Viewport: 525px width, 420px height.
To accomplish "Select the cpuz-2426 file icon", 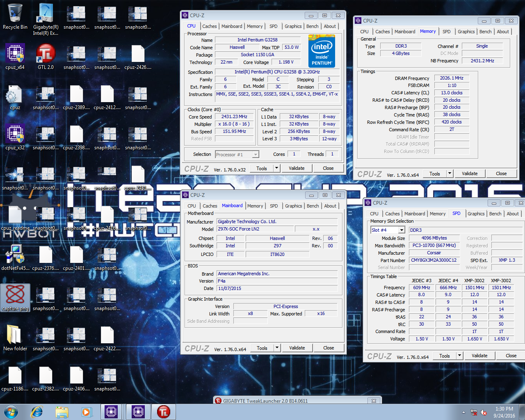I will [138, 57].
